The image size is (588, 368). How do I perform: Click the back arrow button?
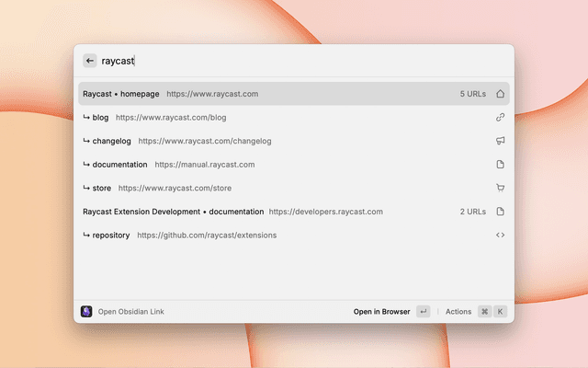(x=90, y=61)
